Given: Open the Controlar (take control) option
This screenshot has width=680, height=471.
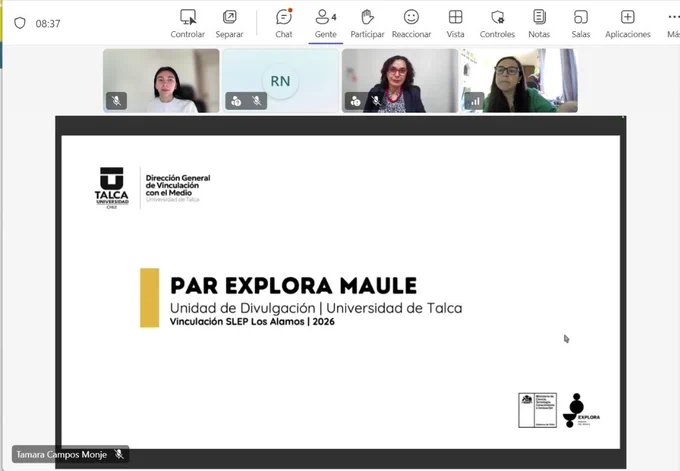Looking at the screenshot, I should pos(187,24).
